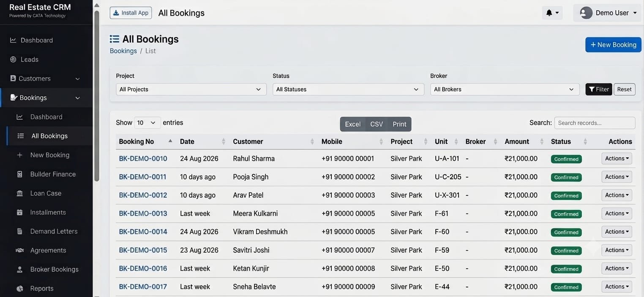Click the Reports pie chart icon
The width and height of the screenshot is (644, 297).
click(19, 289)
